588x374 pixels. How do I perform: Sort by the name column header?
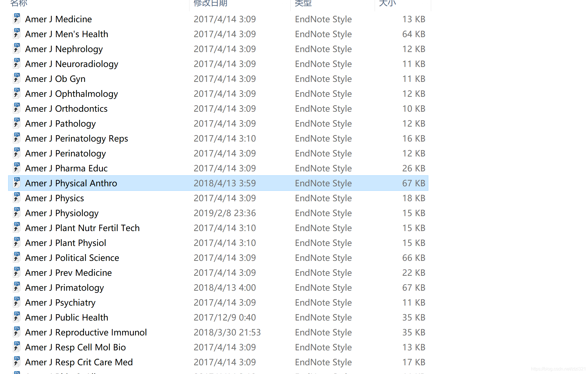(19, 3)
